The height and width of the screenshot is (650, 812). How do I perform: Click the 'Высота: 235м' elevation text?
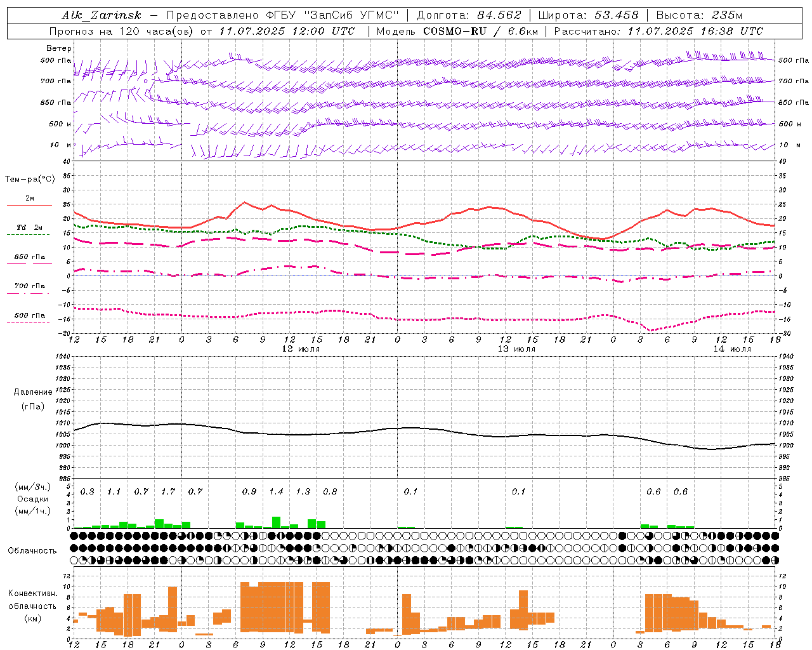pyautogui.click(x=699, y=15)
